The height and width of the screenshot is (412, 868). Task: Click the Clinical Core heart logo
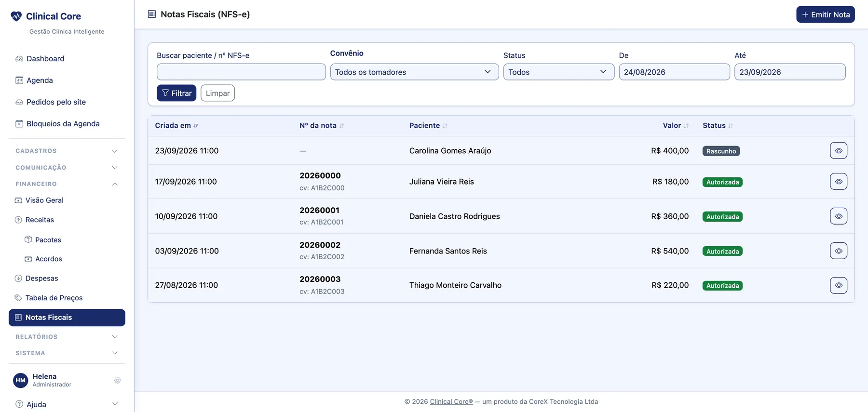(x=16, y=16)
